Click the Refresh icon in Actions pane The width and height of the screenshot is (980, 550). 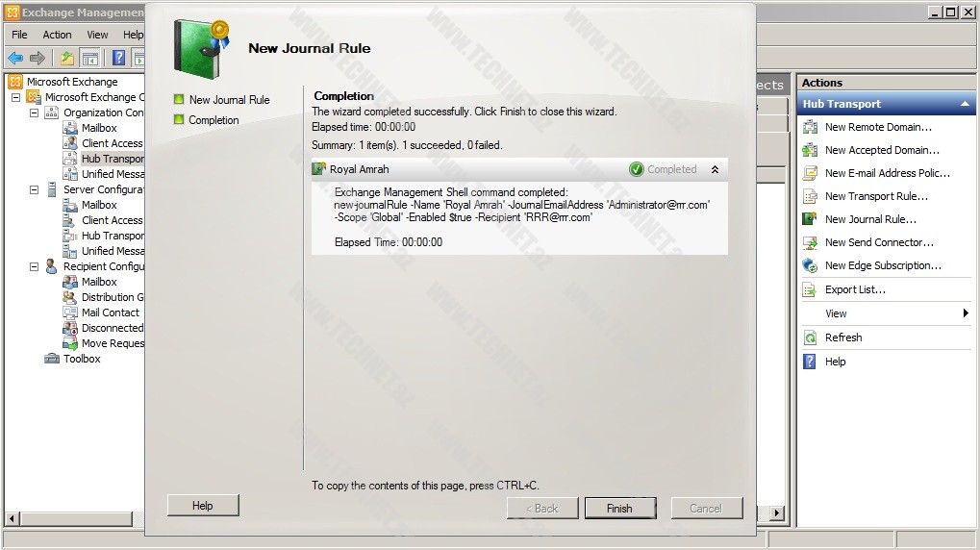(x=810, y=337)
